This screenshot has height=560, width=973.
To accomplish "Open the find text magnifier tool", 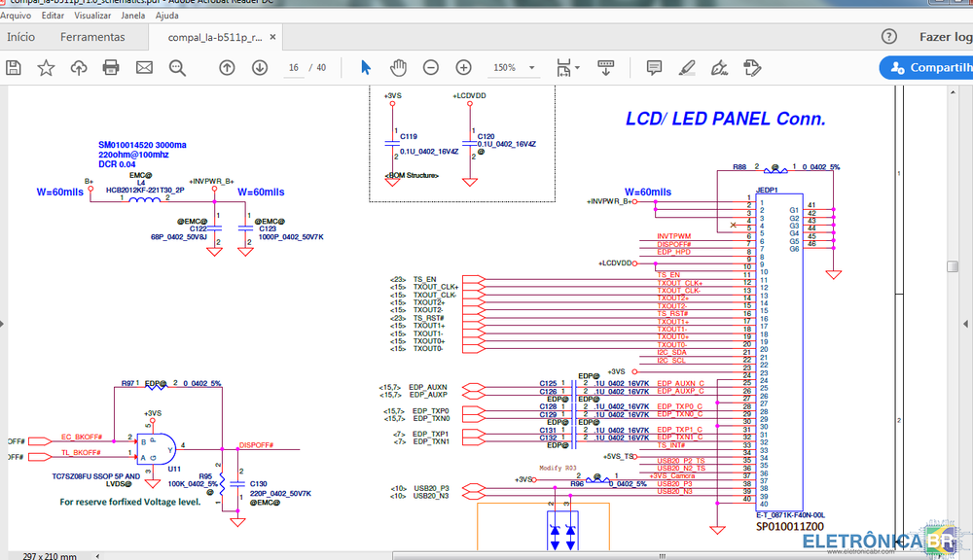I will (177, 67).
